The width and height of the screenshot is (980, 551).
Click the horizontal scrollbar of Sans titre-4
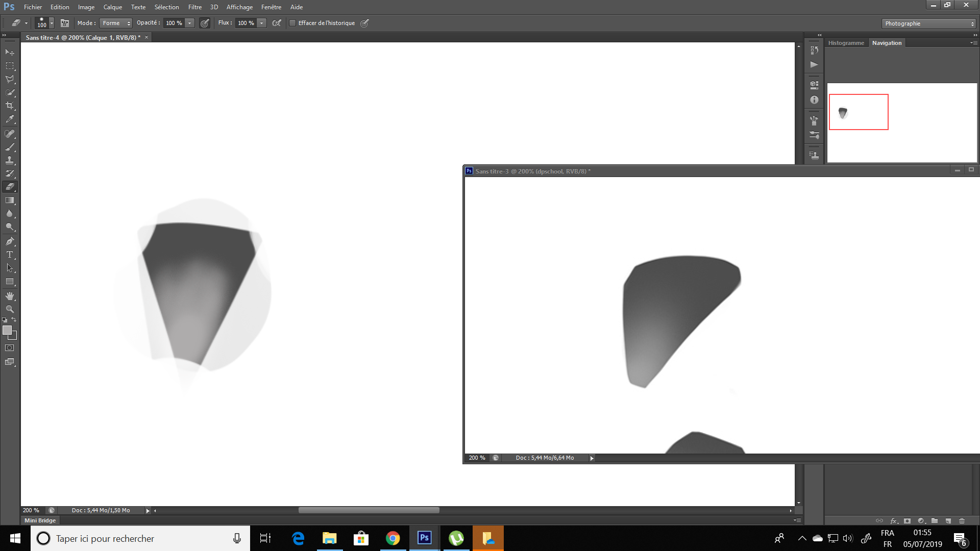[369, 510]
